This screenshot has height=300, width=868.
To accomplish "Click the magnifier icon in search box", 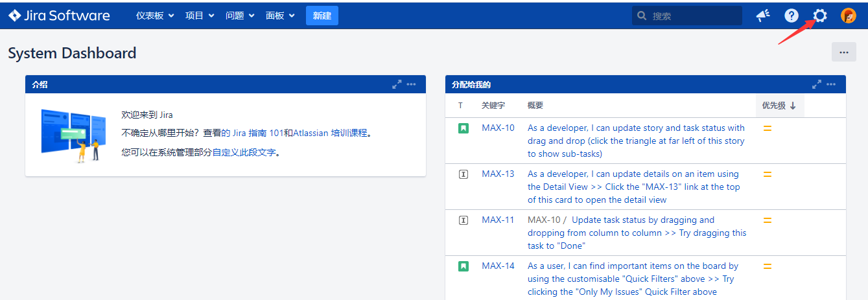I will click(x=642, y=16).
